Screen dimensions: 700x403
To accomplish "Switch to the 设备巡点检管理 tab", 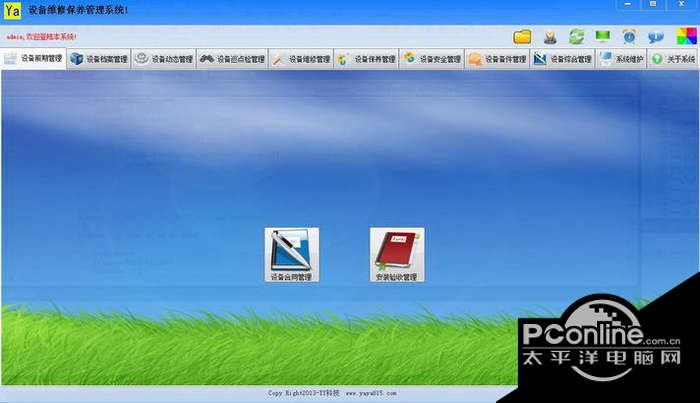I will pyautogui.click(x=232, y=59).
